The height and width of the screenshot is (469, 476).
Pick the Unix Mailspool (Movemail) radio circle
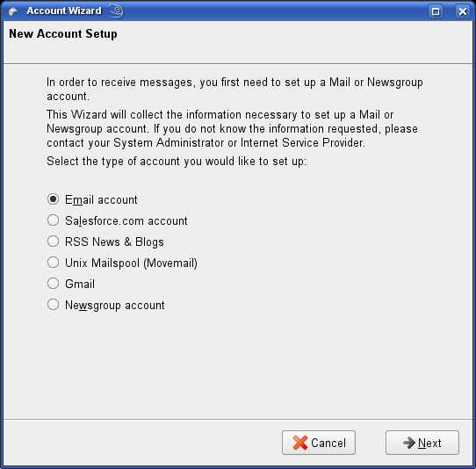click(x=53, y=263)
